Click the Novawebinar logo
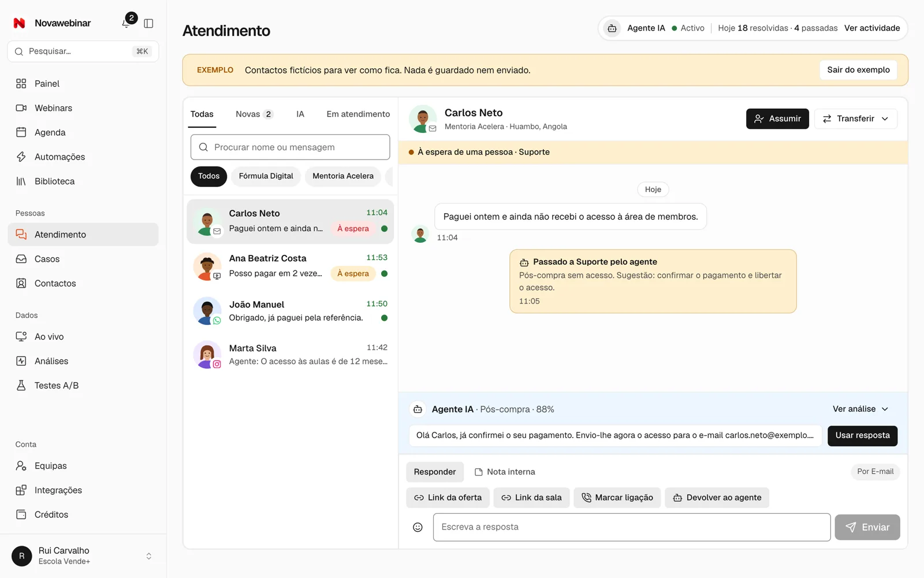 tap(19, 23)
